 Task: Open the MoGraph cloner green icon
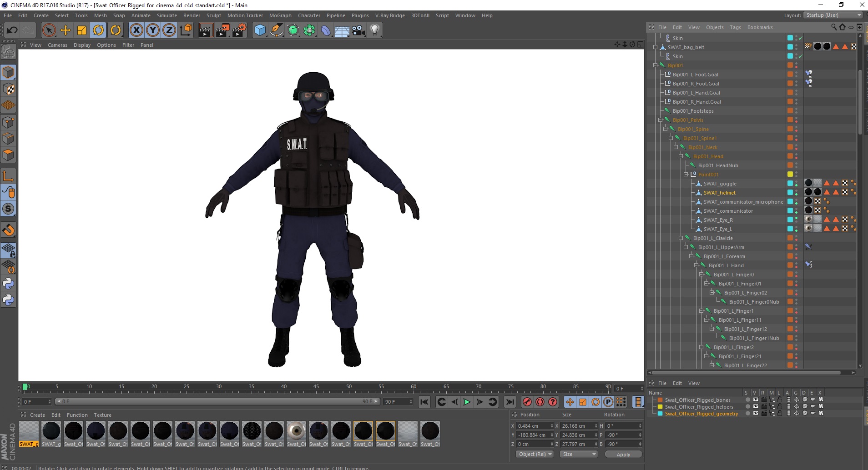[309, 30]
